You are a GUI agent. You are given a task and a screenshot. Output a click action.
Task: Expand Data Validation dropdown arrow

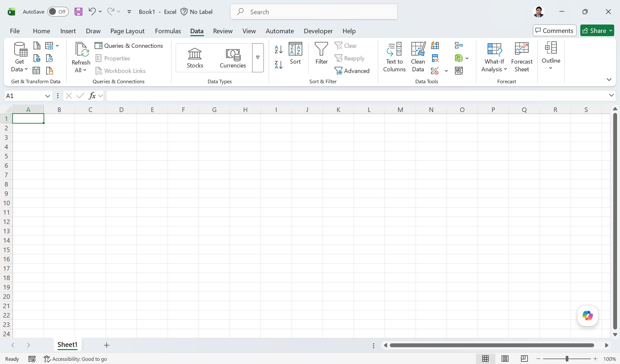(446, 71)
